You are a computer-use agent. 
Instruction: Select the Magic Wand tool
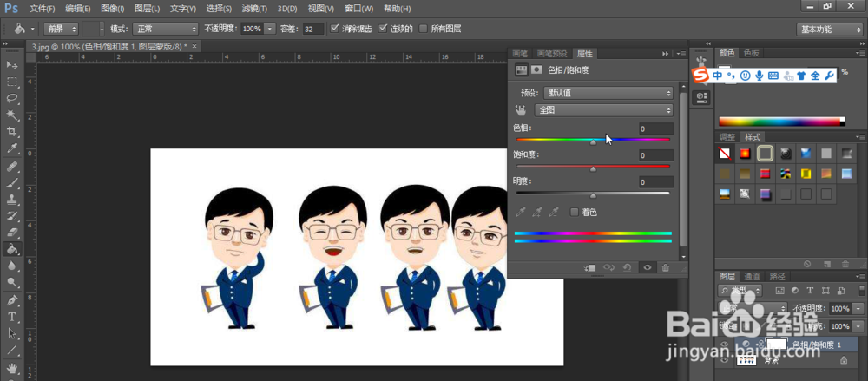click(12, 115)
